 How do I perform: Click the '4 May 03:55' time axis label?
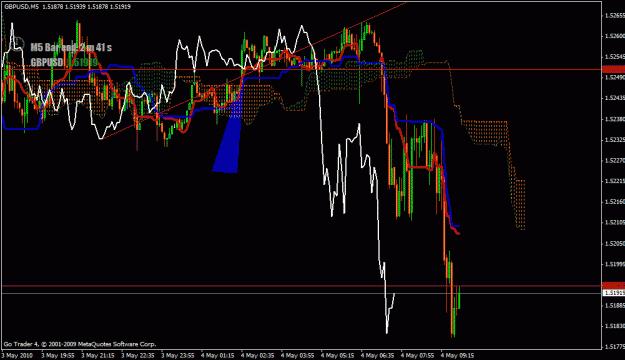297,355
